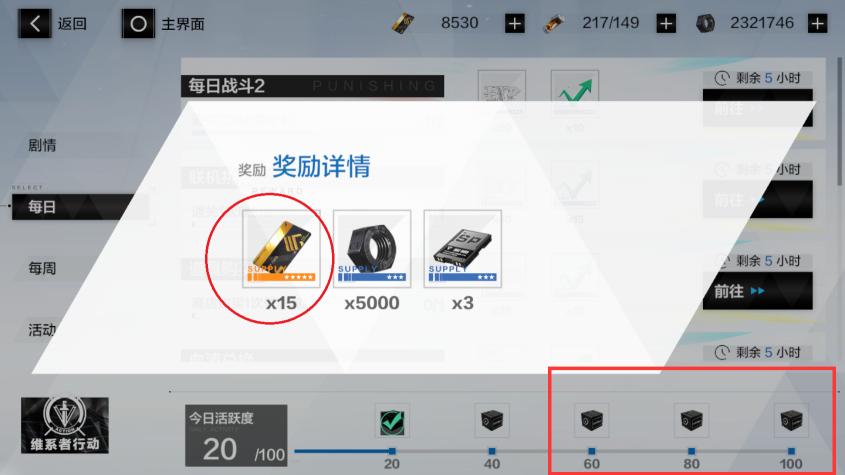Image resolution: width=845 pixels, height=475 pixels.
Task: Switch to the 活动 tab
Action: coord(42,329)
